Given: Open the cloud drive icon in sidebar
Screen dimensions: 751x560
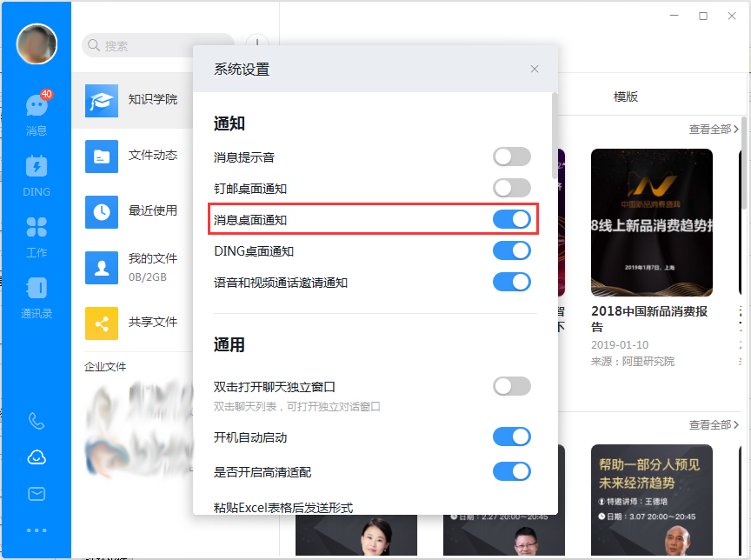Looking at the screenshot, I should point(36,457).
